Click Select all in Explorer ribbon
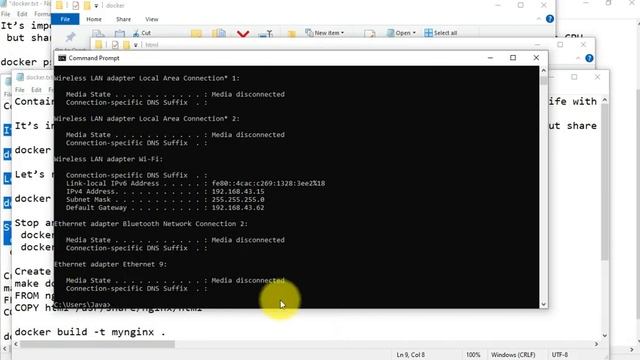The width and height of the screenshot is (640, 360). [441, 33]
